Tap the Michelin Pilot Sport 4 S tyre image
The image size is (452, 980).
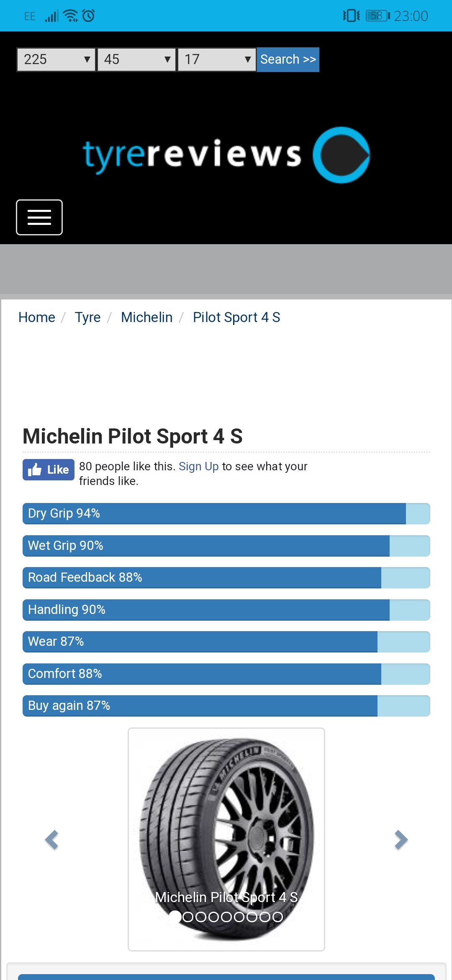pos(226,839)
